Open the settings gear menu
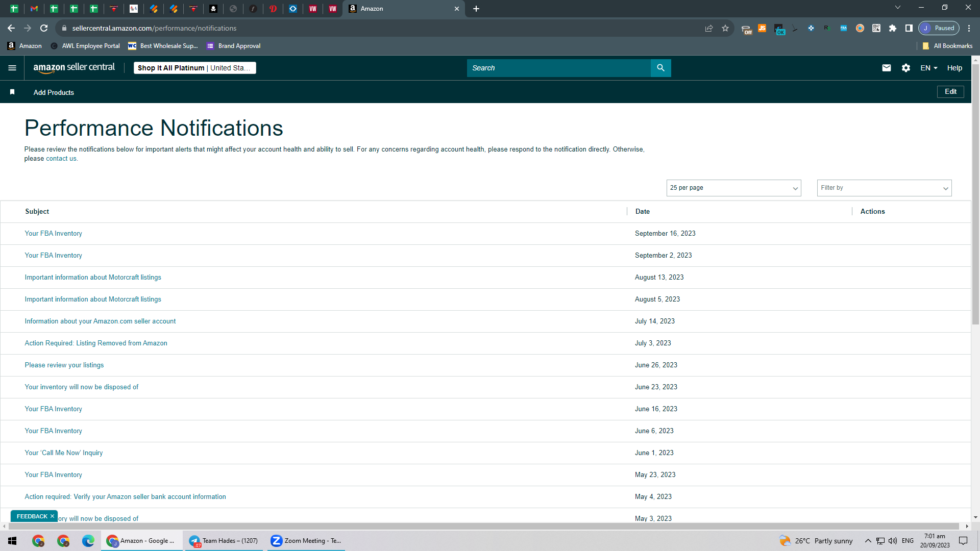Screen dimensions: 980x551 [906, 68]
